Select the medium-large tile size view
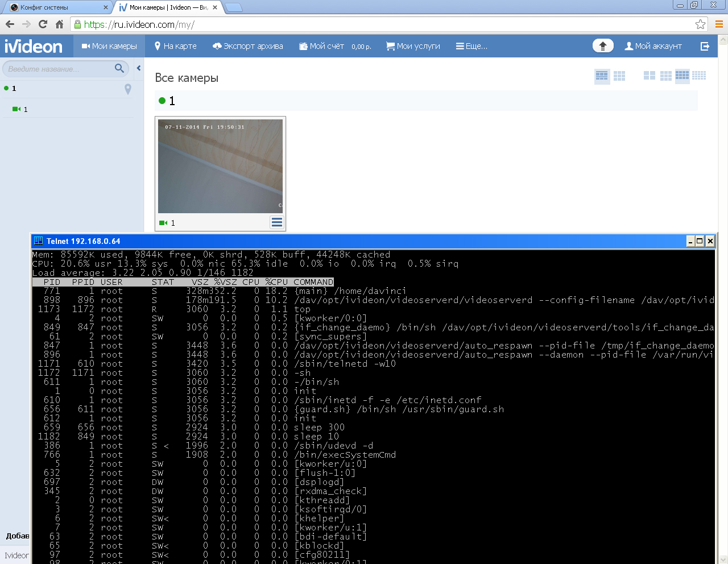 tap(666, 76)
